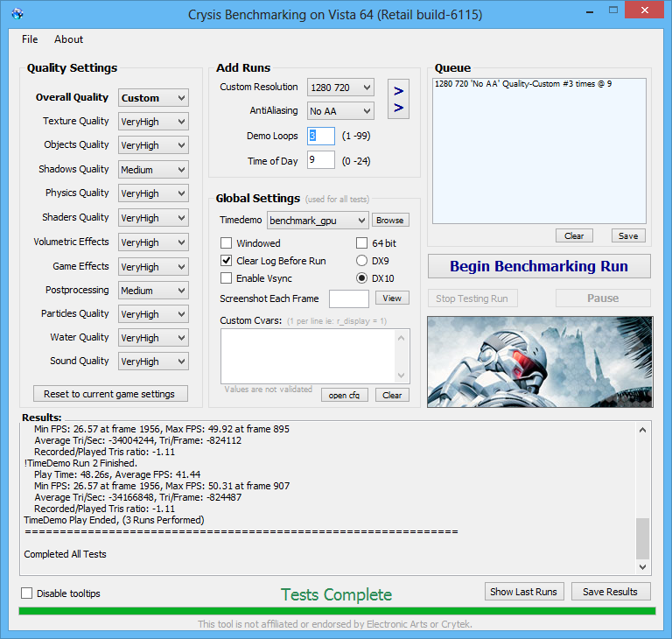Maximize the benchmarking window

coord(613,11)
